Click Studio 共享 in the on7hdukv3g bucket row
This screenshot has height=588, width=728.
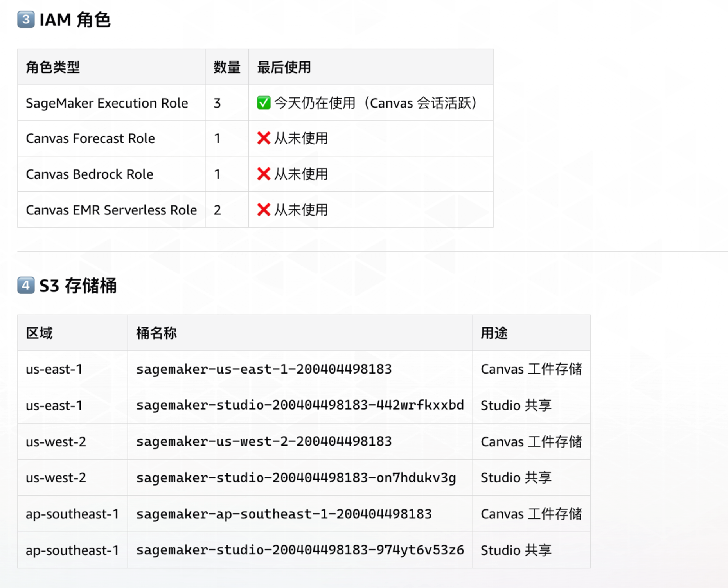click(x=516, y=478)
